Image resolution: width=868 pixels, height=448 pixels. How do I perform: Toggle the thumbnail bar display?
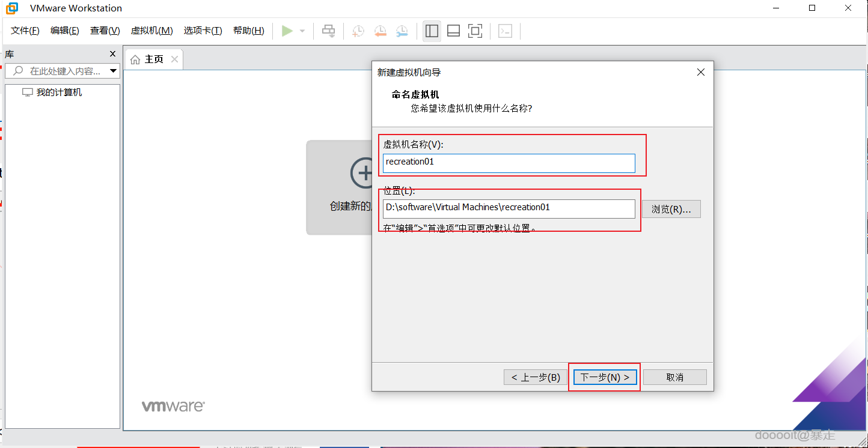click(453, 31)
